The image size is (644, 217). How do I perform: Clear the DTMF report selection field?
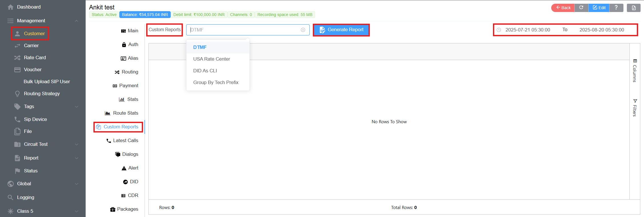pos(303,30)
